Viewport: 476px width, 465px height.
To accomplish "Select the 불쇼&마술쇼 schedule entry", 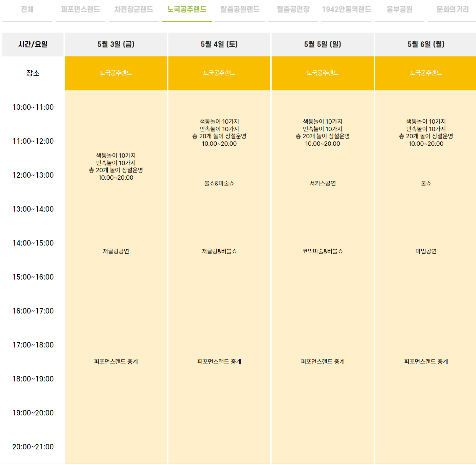I will pos(219,183).
